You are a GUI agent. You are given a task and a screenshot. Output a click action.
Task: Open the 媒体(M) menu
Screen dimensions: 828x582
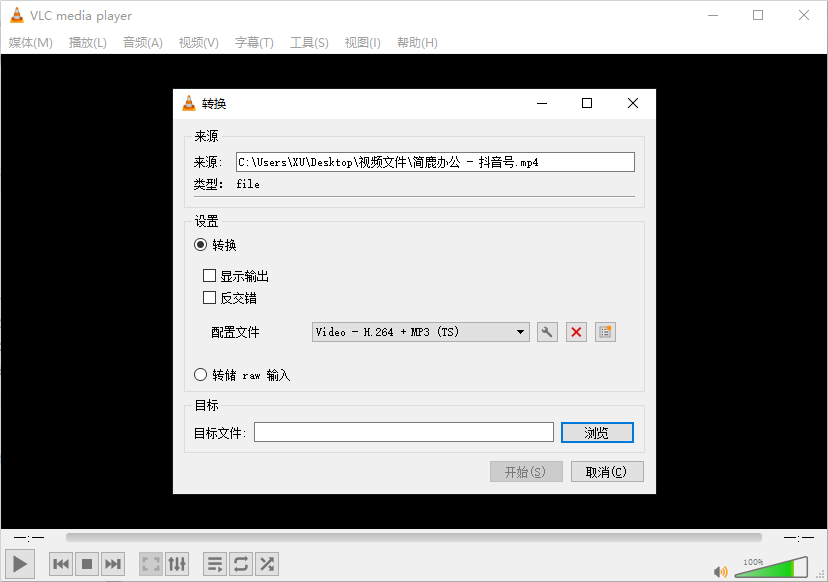[x=31, y=42]
